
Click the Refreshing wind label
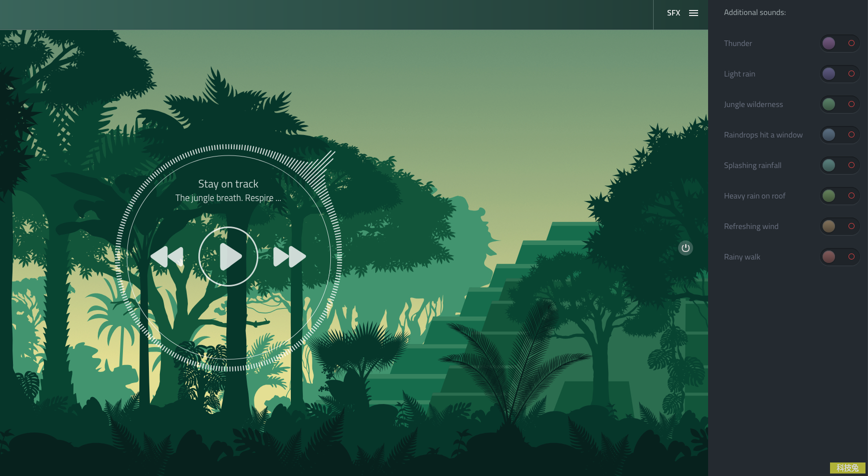[x=751, y=226]
